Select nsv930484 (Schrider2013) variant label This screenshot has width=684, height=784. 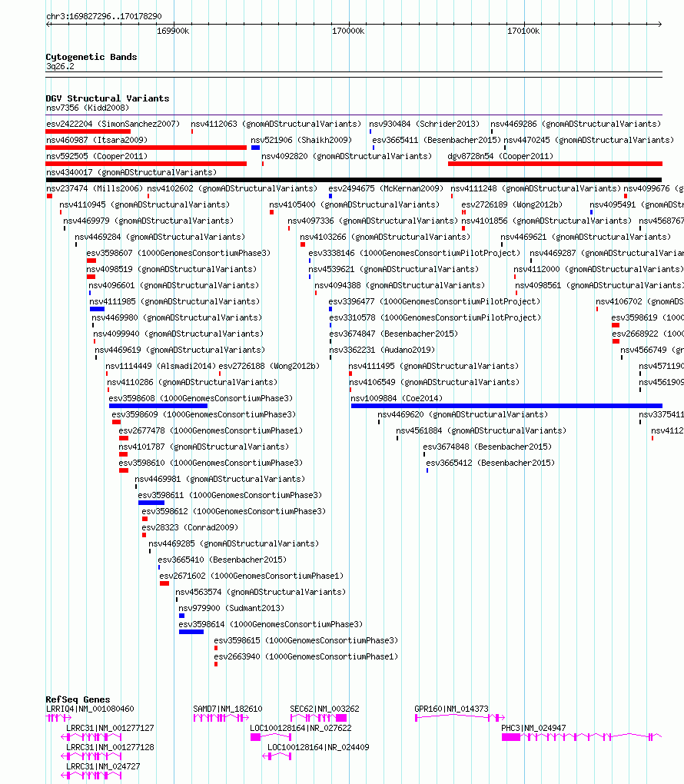click(424, 124)
